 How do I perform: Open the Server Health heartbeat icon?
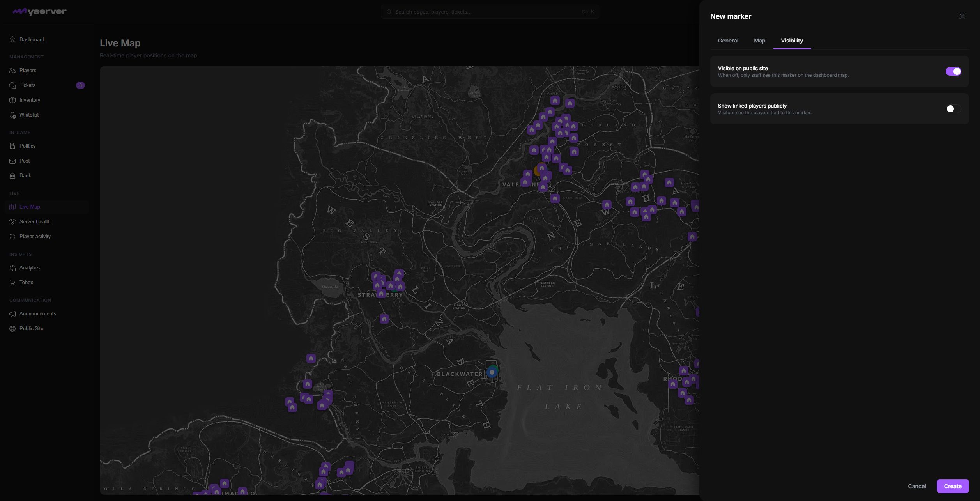[x=12, y=221]
